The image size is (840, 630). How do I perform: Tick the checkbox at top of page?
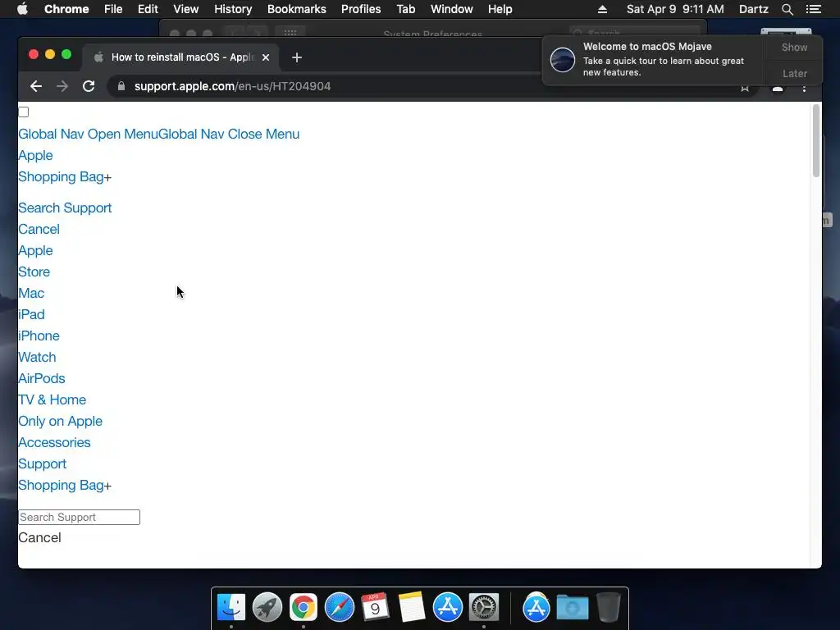click(x=24, y=112)
